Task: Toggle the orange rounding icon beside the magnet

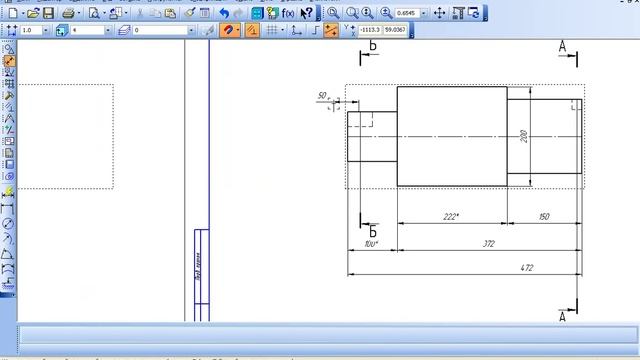Action: [252, 30]
